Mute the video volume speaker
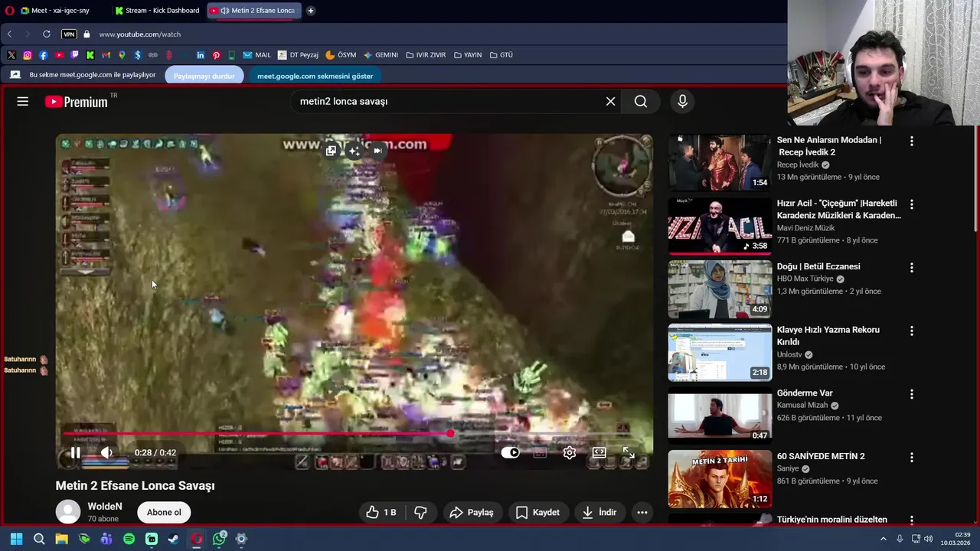This screenshot has width=980, height=551. pyautogui.click(x=106, y=452)
